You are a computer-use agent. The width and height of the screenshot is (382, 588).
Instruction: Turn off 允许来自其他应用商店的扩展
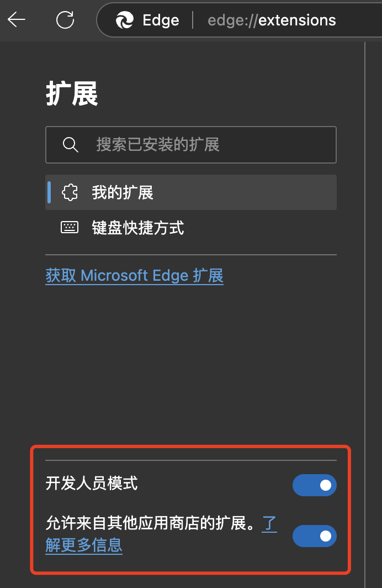pyautogui.click(x=315, y=536)
